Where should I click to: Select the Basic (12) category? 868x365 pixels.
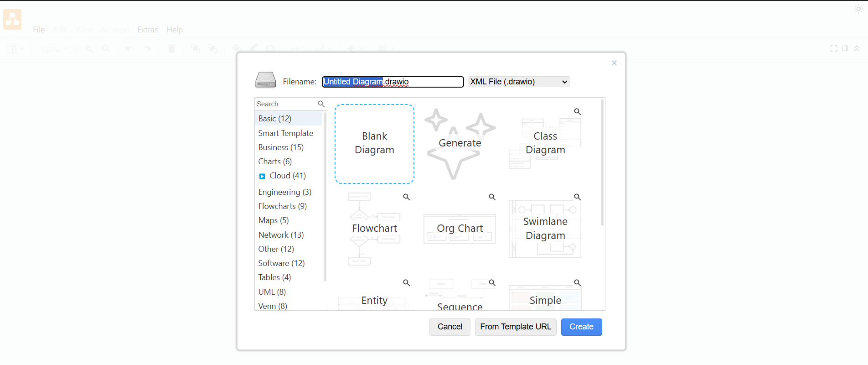[289, 119]
